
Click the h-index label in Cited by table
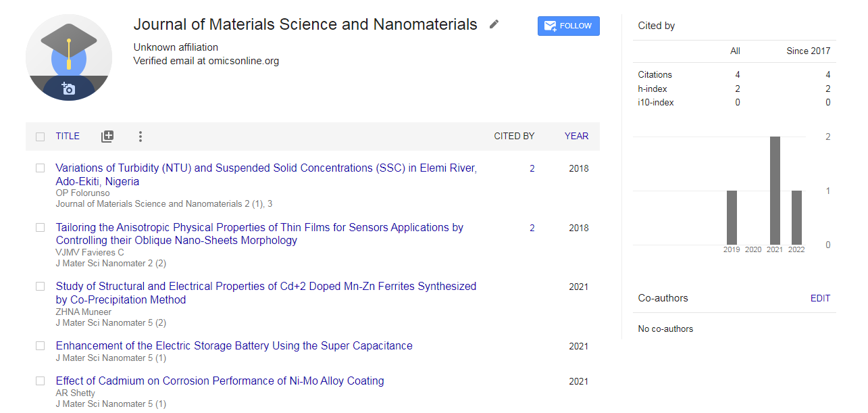(653, 89)
